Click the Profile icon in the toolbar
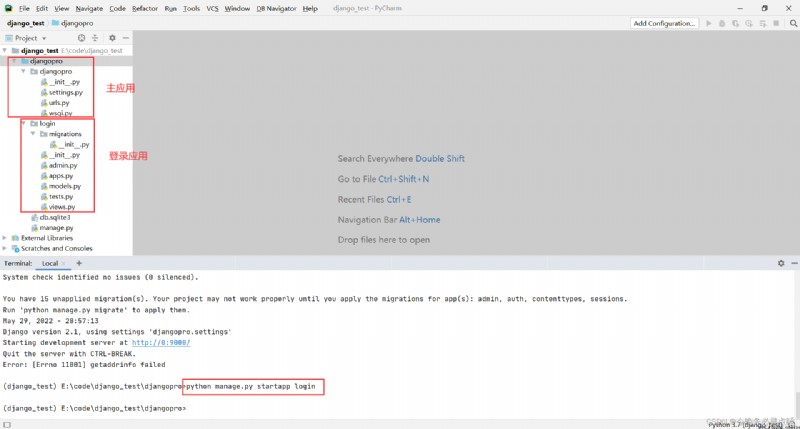 (x=748, y=23)
